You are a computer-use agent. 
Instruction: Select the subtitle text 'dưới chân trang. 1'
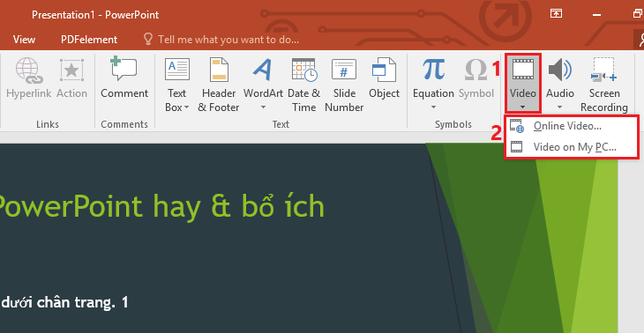[x=65, y=302]
